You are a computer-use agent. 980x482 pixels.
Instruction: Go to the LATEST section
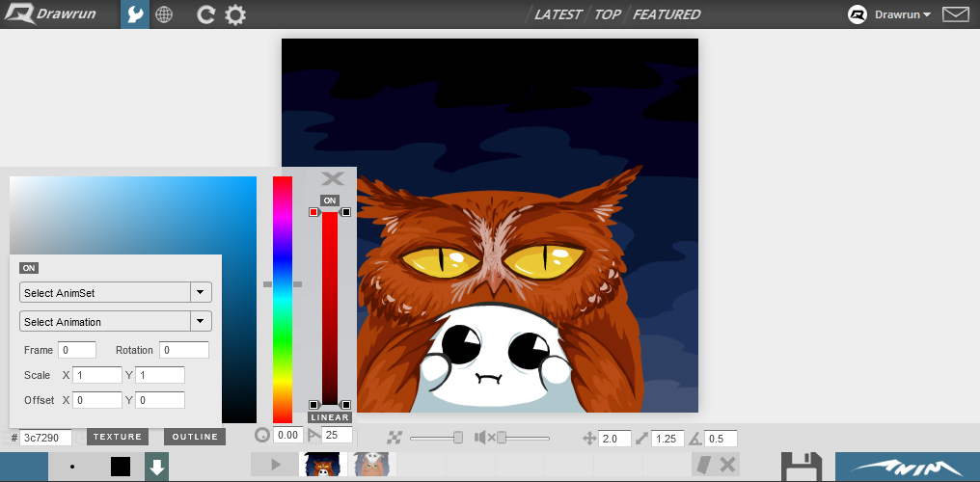pos(558,14)
